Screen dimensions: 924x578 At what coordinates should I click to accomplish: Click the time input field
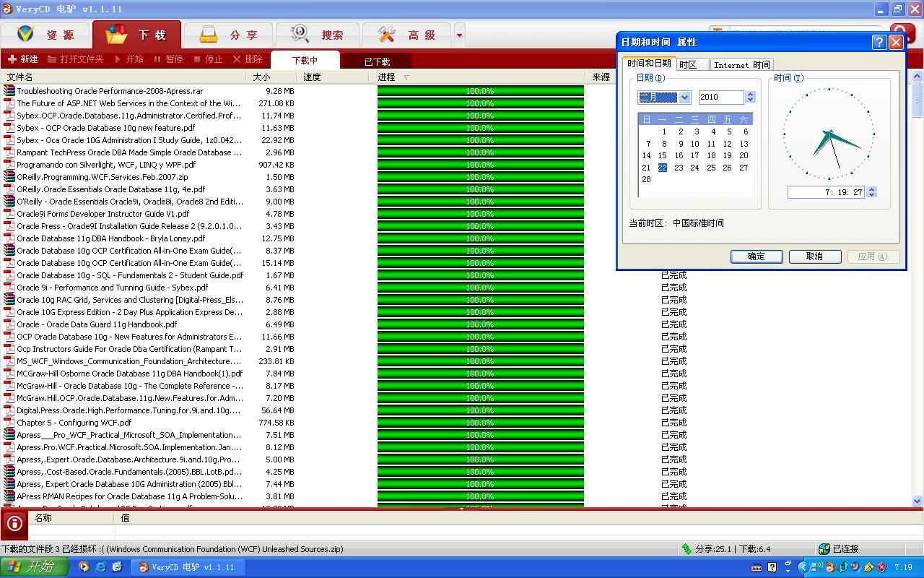826,192
